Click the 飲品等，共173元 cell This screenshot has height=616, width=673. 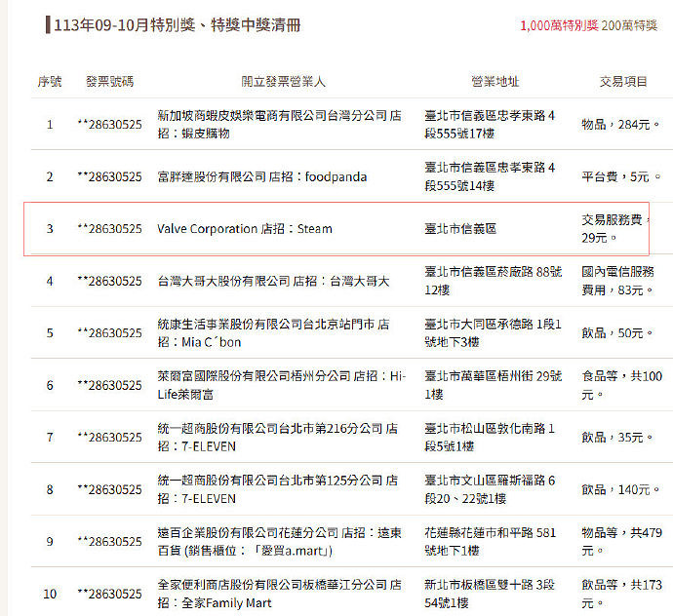click(622, 594)
